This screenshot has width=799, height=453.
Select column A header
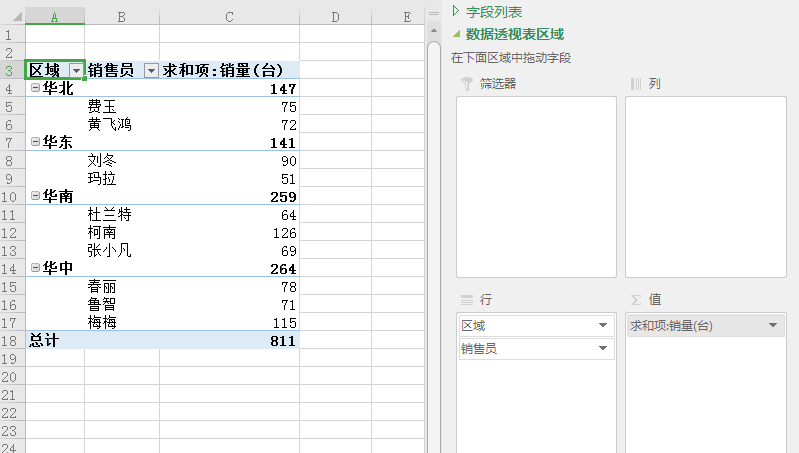tap(55, 17)
